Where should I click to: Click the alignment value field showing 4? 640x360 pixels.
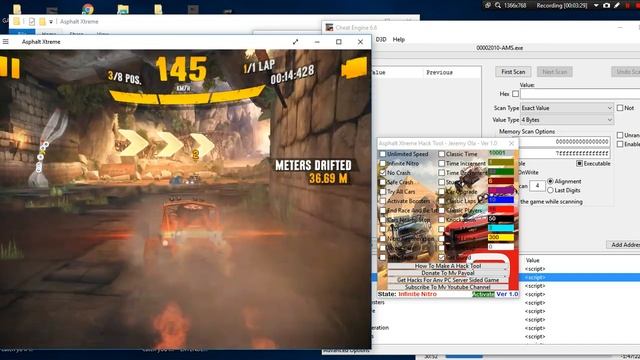[537, 186]
